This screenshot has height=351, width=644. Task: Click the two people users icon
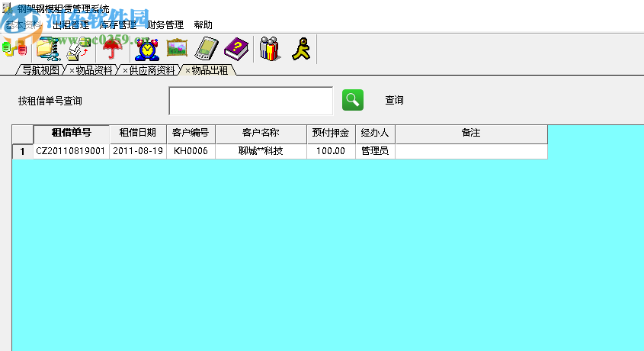(270, 49)
